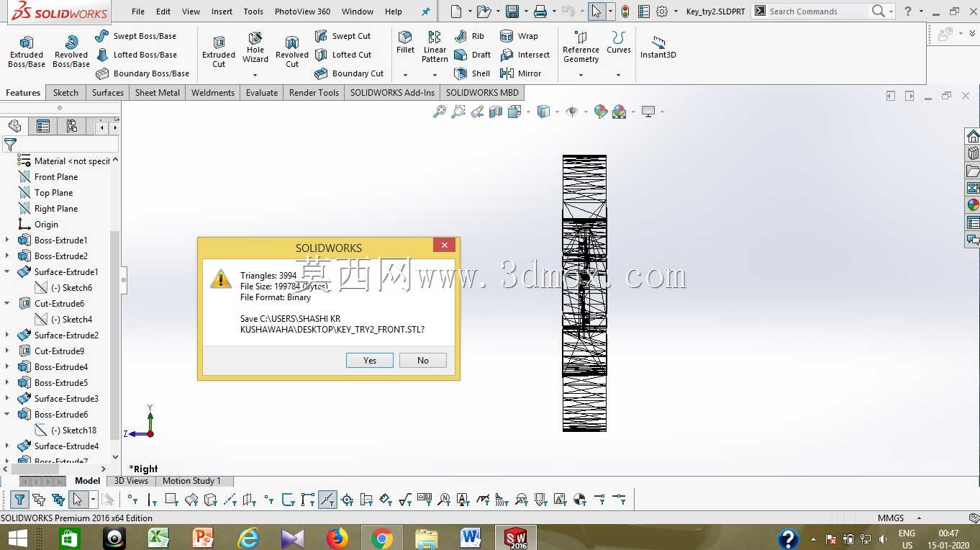Enable Select All Filters
Viewport: 980px width, 550px height.
pos(58,500)
